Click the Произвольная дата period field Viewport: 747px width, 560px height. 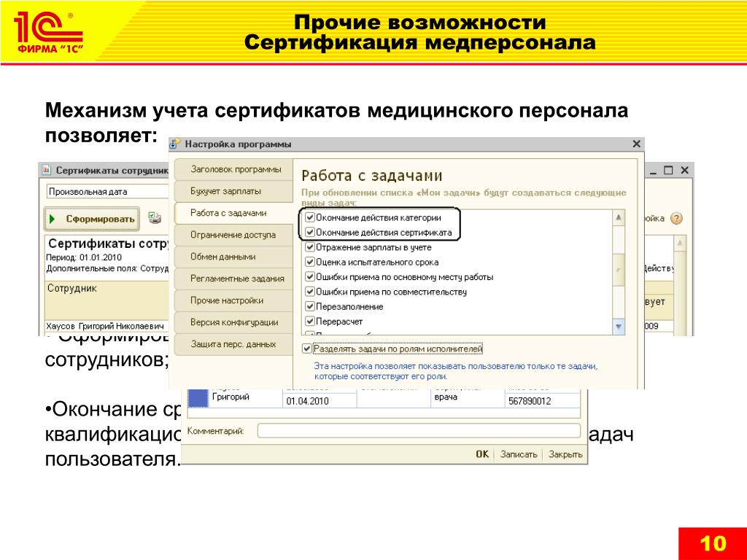[108, 192]
